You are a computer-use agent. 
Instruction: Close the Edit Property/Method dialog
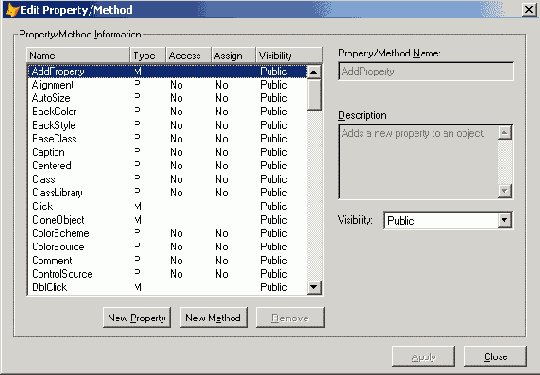pyautogui.click(x=529, y=10)
